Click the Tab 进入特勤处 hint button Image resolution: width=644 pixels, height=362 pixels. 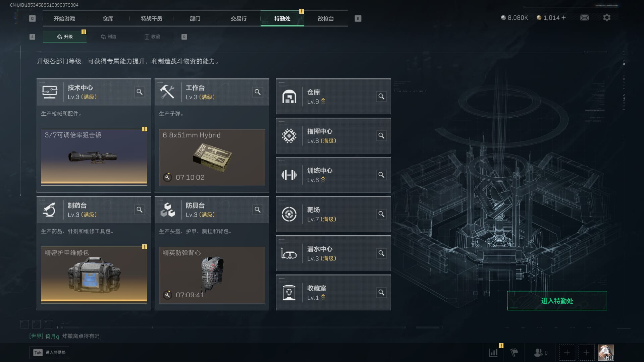pos(49,353)
